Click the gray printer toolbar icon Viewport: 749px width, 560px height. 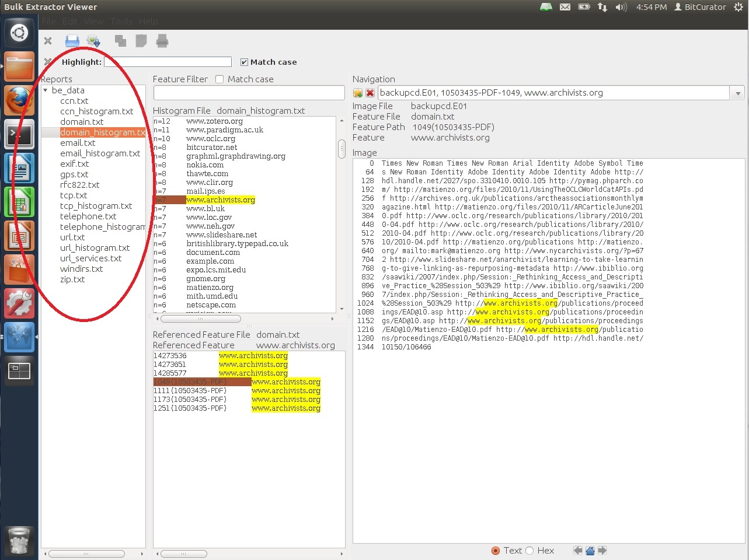coord(162,41)
